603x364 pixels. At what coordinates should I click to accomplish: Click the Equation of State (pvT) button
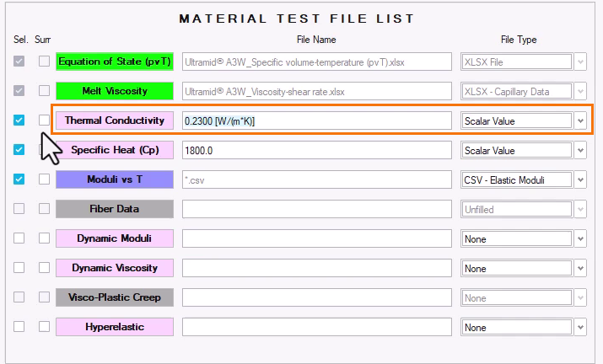tap(115, 62)
